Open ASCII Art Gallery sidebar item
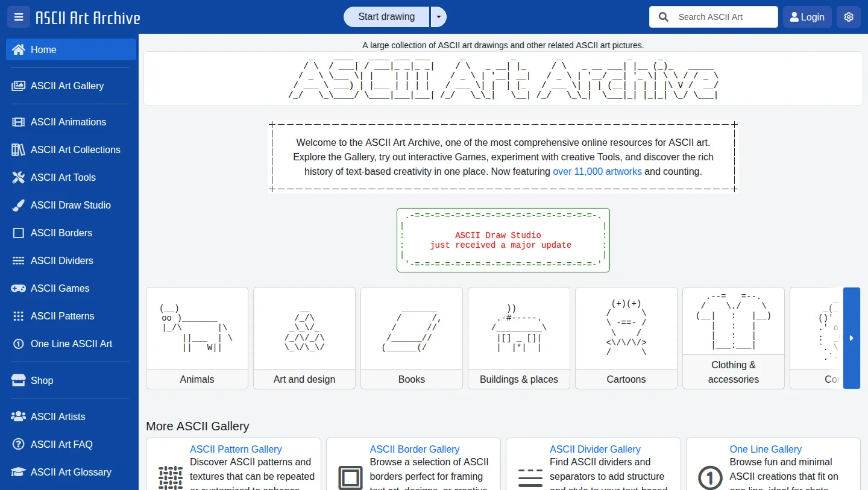This screenshot has width=868, height=490. pos(71,86)
